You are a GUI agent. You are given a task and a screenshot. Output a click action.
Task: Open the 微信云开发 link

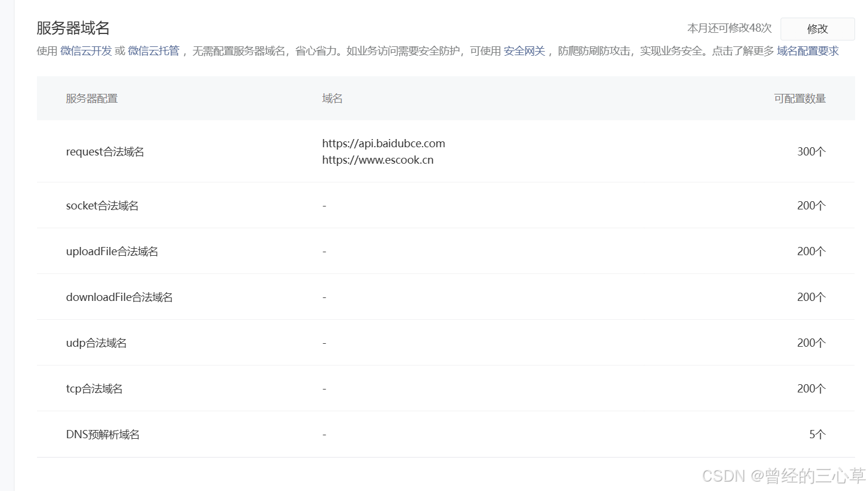pos(86,51)
